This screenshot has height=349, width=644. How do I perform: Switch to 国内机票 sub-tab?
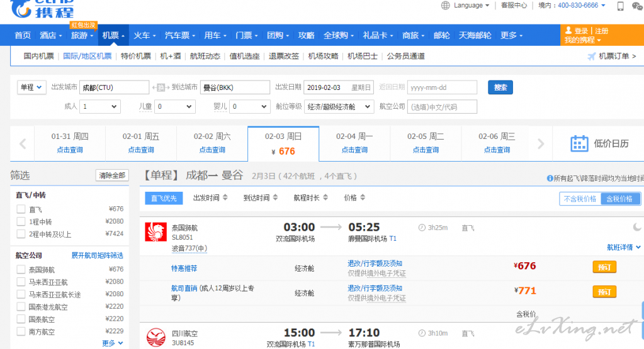coord(38,56)
